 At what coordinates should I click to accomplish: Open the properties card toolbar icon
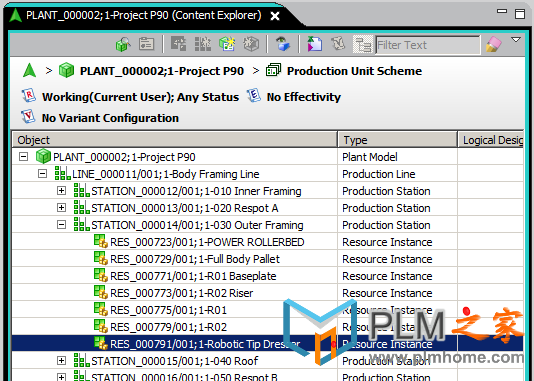click(146, 44)
